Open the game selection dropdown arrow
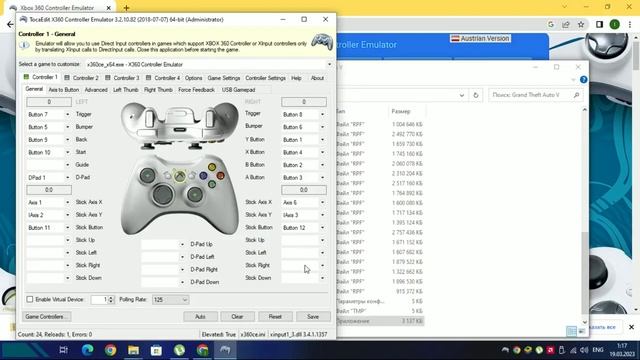 tap(329, 64)
